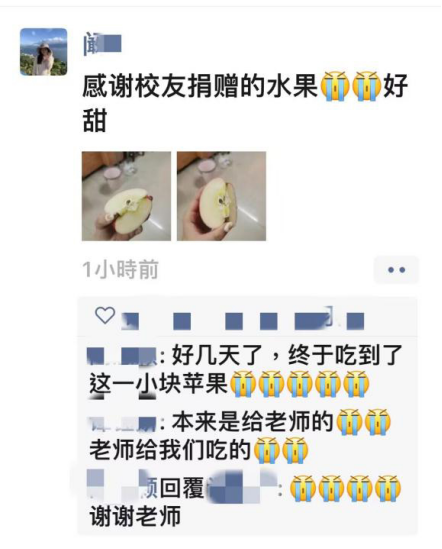
Task: Tap the heart like icon
Action: pos(105,315)
